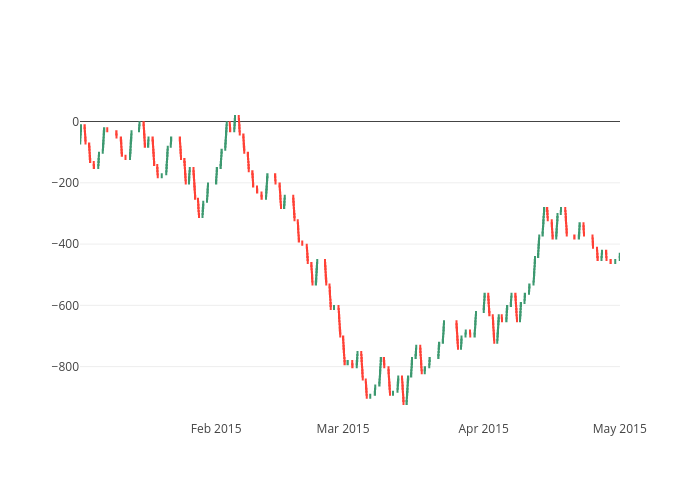
Task: Click the late-January trough candle near −320
Action: point(201,209)
